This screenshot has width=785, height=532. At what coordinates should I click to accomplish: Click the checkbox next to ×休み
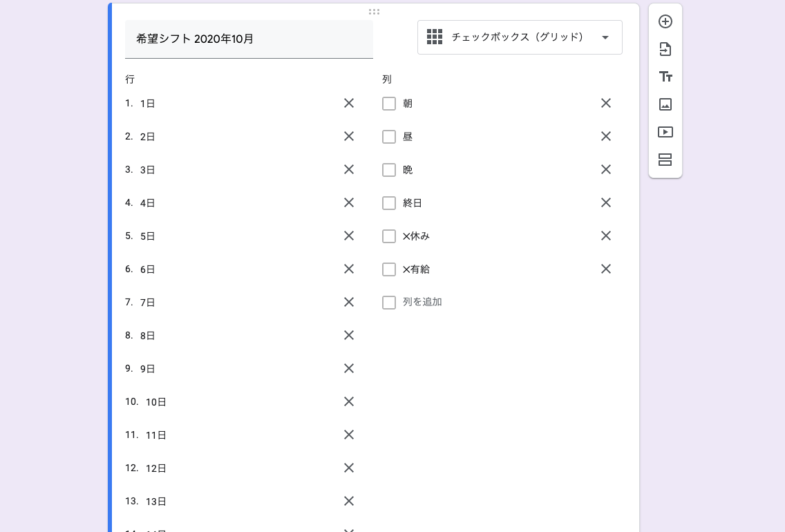tap(389, 236)
